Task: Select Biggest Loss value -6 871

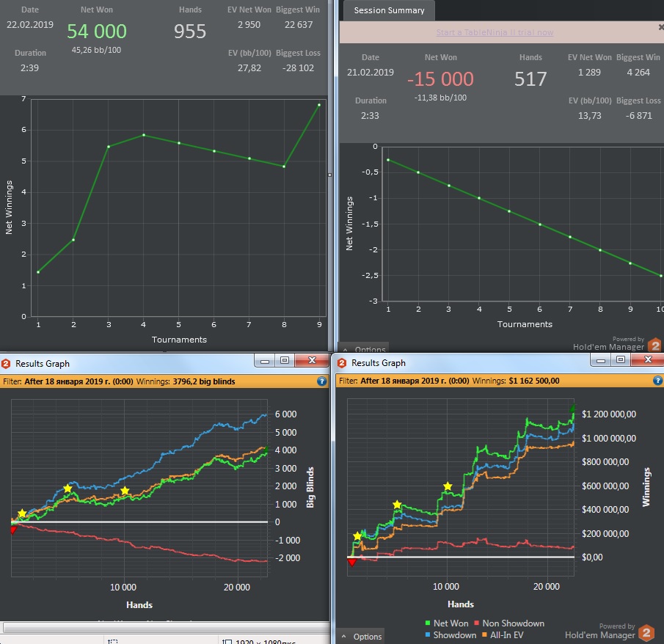Action: tap(639, 116)
